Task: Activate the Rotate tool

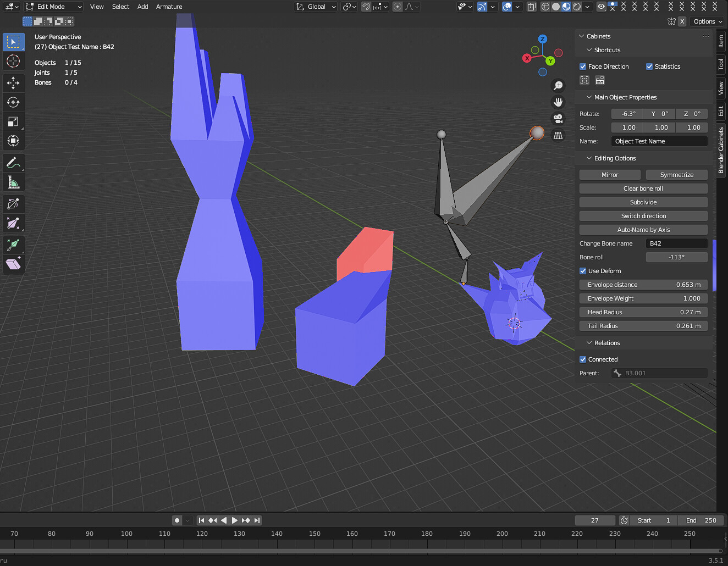Action: [13, 102]
